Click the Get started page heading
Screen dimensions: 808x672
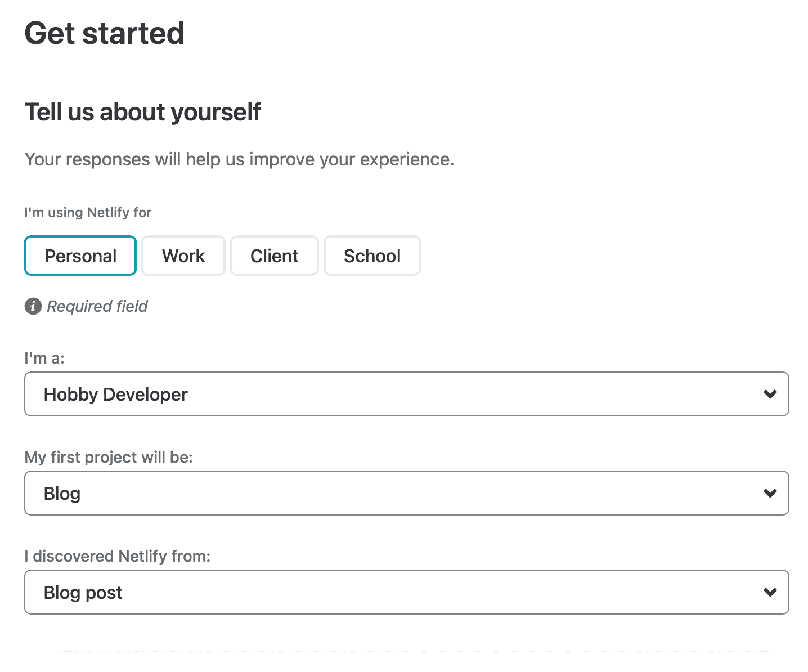coord(105,33)
